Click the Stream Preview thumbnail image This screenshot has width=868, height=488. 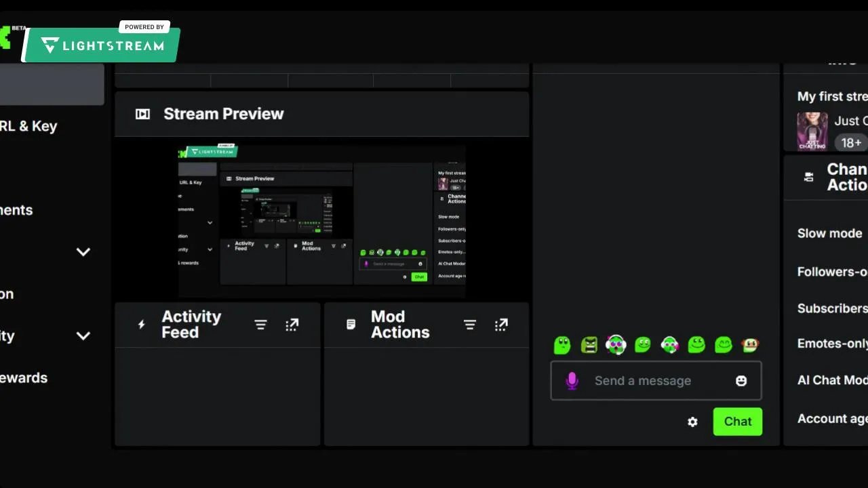pos(322,222)
